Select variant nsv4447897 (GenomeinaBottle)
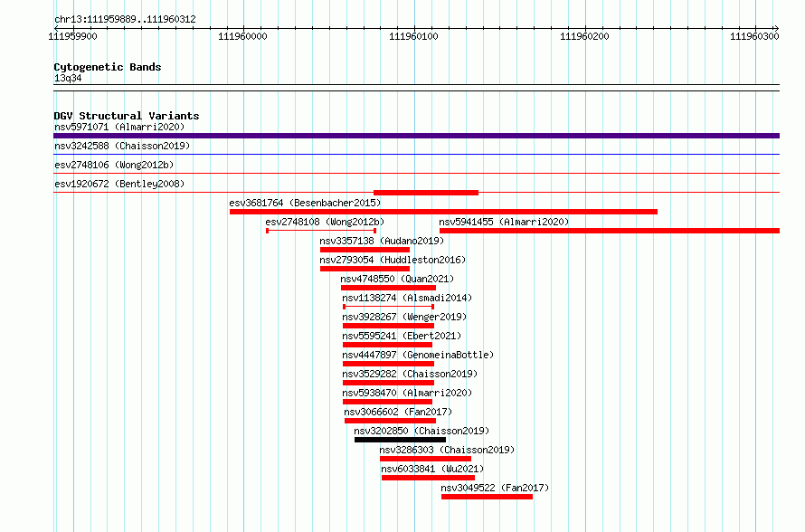 pyautogui.click(x=418, y=355)
